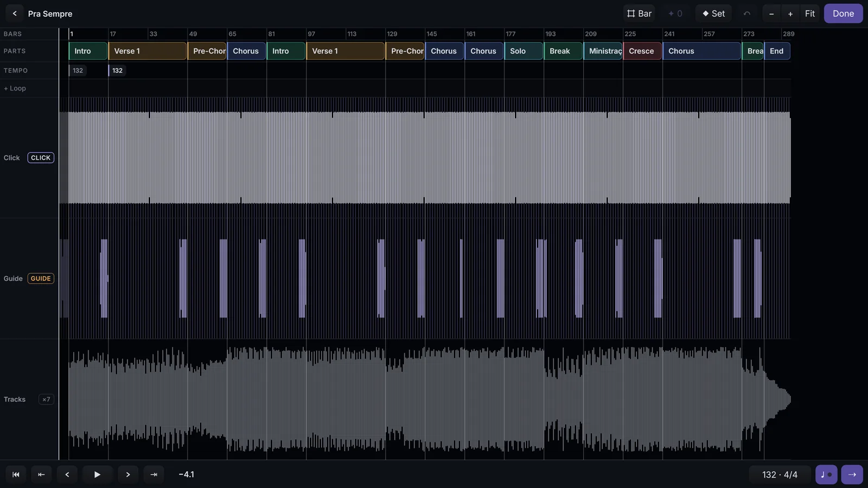The width and height of the screenshot is (868, 488).
Task: Toggle the Bar snap button
Action: pyautogui.click(x=639, y=14)
